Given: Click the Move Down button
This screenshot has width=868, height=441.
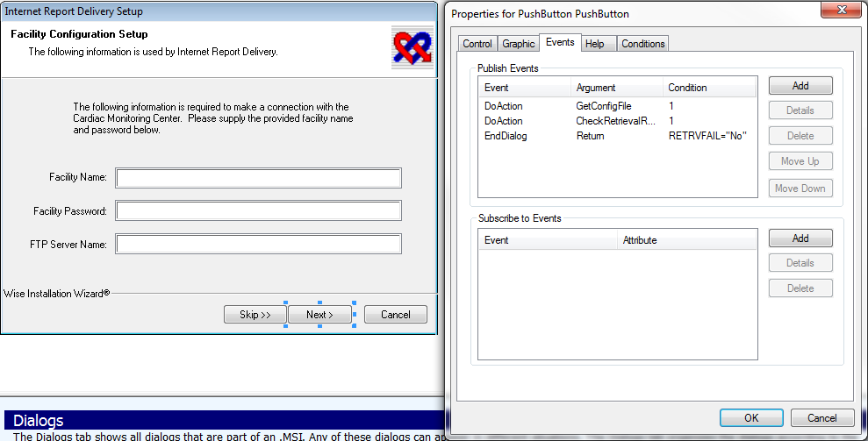Looking at the screenshot, I should pyautogui.click(x=800, y=188).
